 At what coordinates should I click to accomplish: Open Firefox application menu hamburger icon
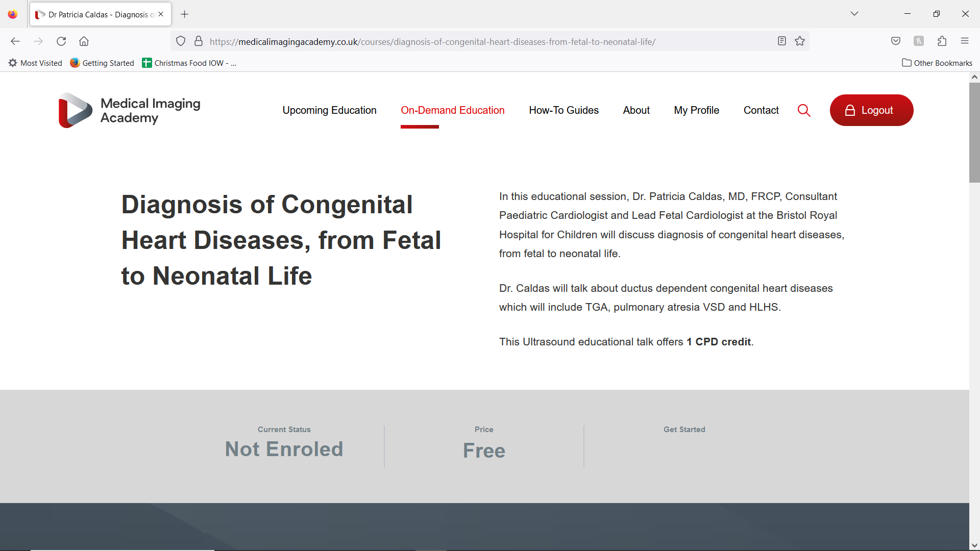(x=965, y=41)
